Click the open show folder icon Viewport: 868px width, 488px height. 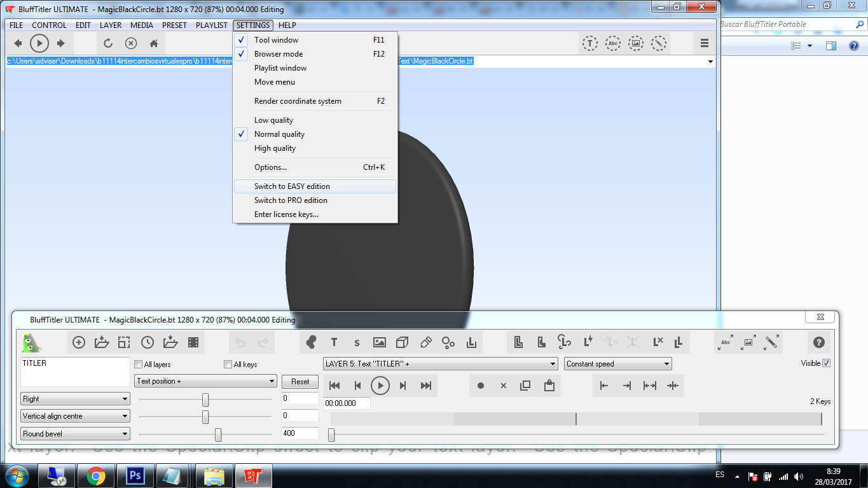click(102, 342)
